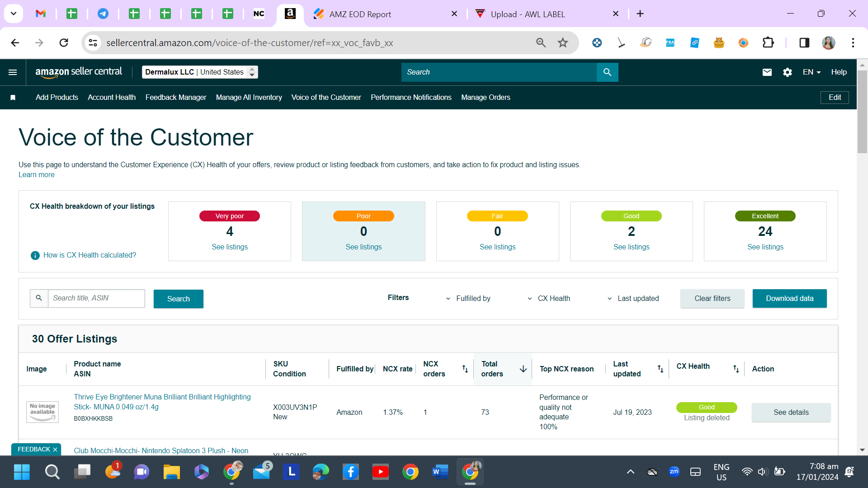The height and width of the screenshot is (488, 868).
Task: Click the info icon beside CX Health calculated
Action: (35, 255)
